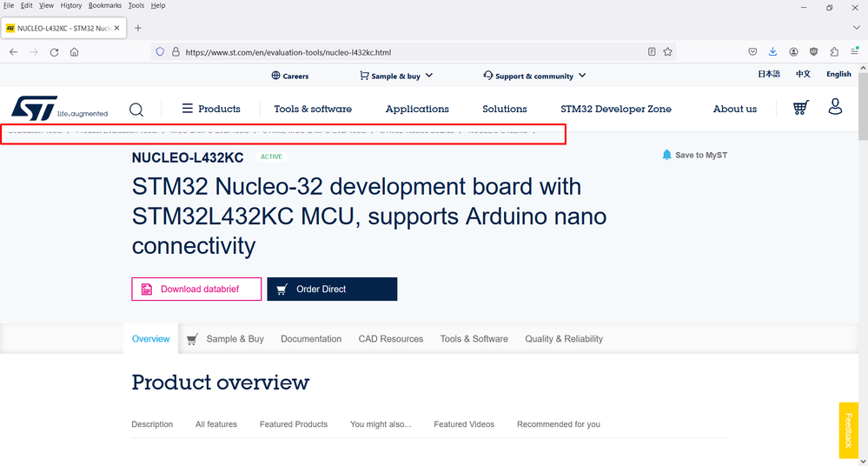Close the NUCLEO-L432KC tab

click(x=116, y=28)
